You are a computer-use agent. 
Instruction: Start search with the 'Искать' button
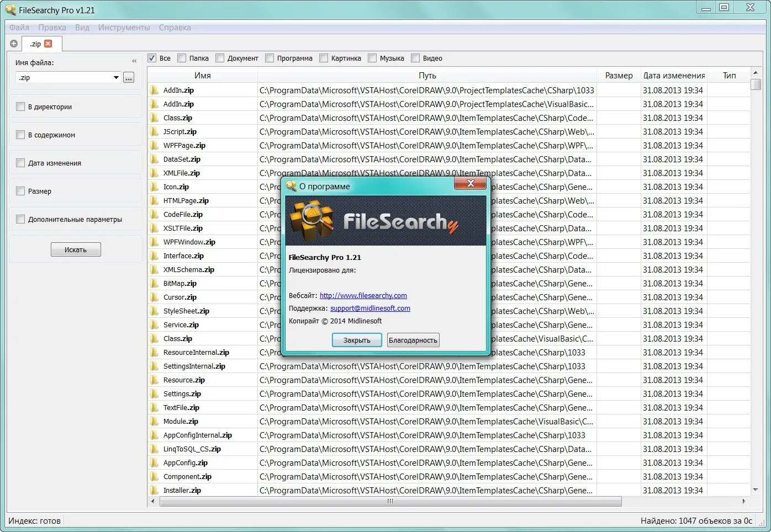click(76, 249)
